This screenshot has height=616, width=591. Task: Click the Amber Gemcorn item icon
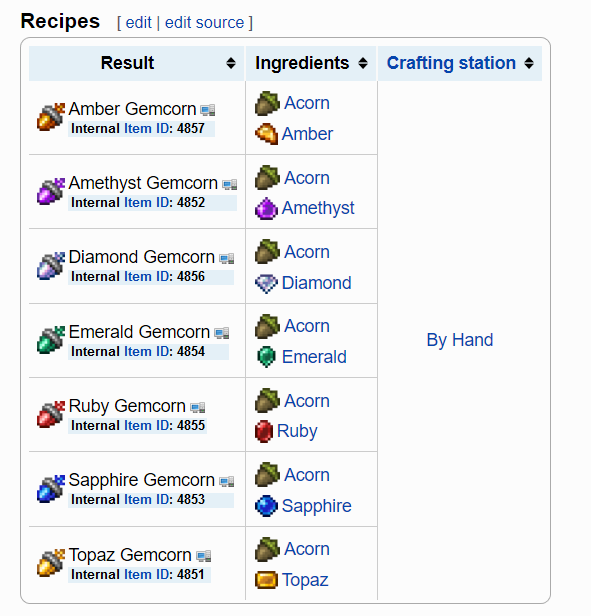click(51, 117)
